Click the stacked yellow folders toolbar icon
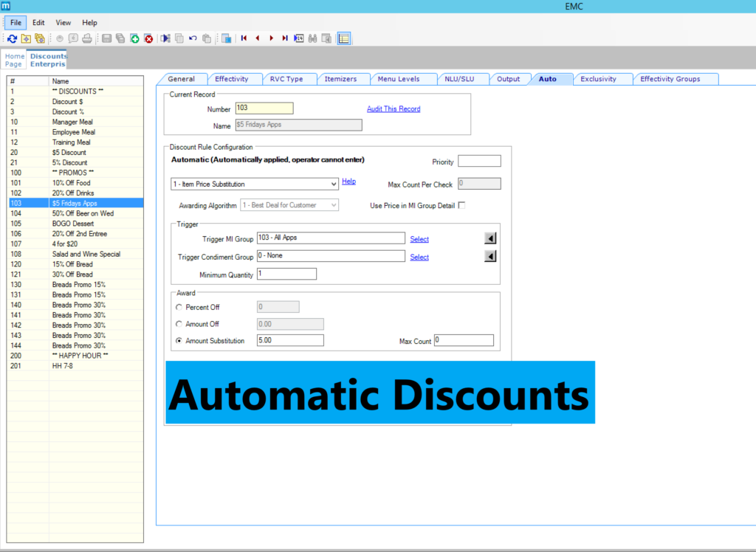This screenshot has height=552, width=756. click(x=40, y=38)
